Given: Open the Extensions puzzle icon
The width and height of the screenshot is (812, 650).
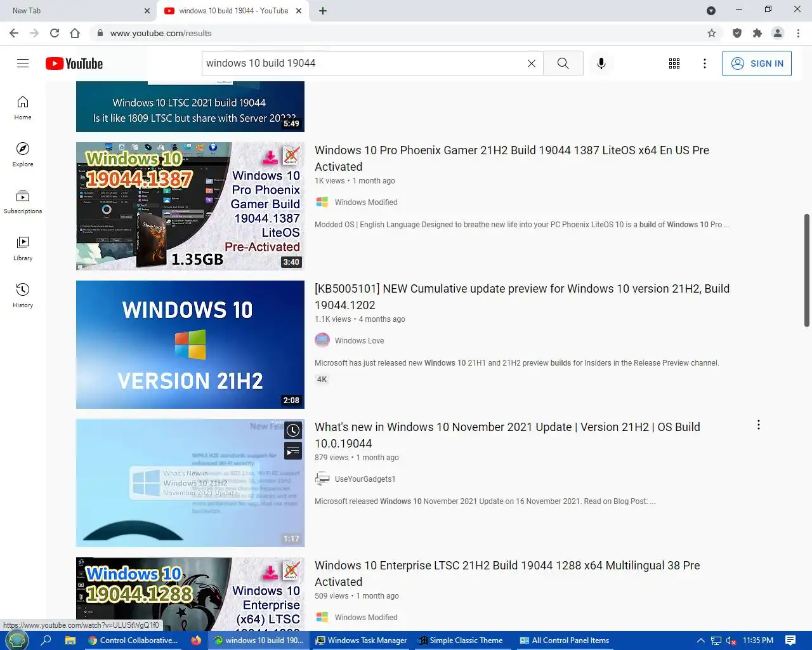Looking at the screenshot, I should [757, 33].
